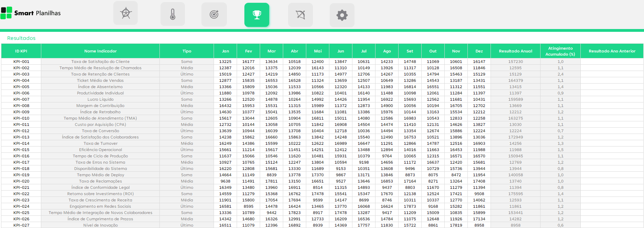Click the Taxa de Satisfação do Cliente indicator
Viewport: 644px width, 228px height.
[100, 62]
